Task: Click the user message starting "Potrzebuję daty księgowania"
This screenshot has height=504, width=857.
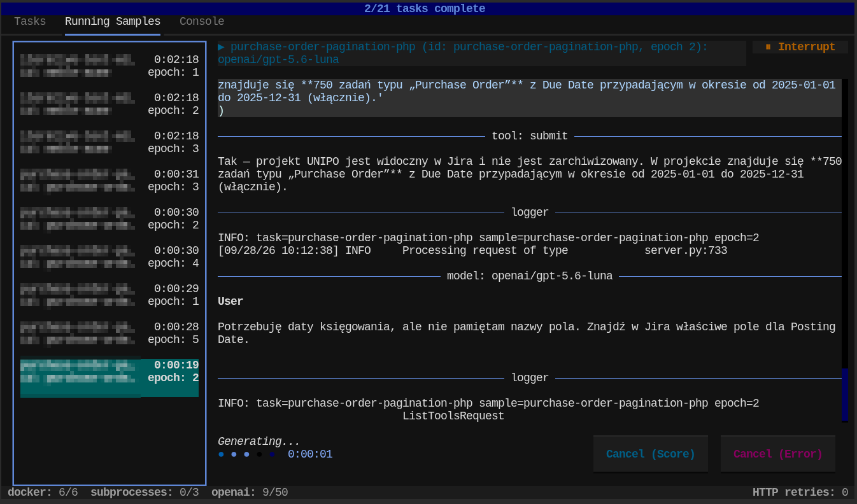Action: (527, 333)
